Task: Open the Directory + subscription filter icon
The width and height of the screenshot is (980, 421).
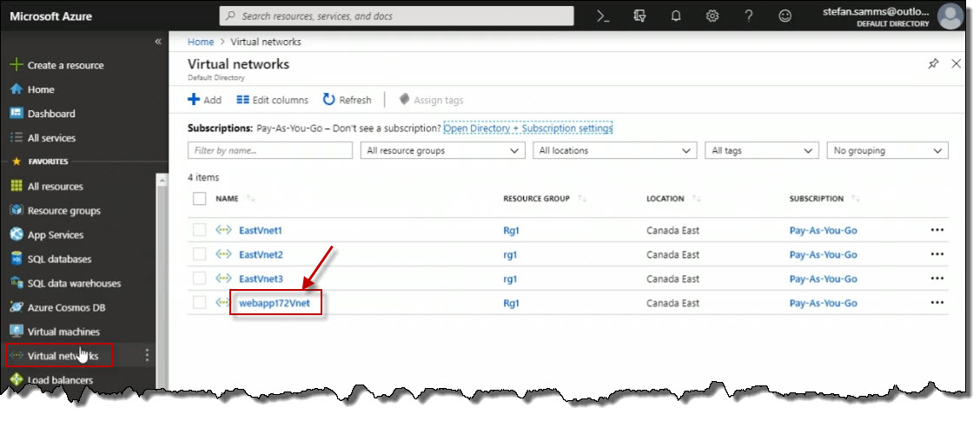Action: point(639,16)
